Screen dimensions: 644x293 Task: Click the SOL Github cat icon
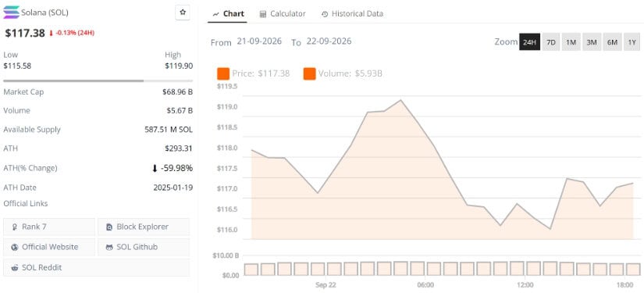(109, 247)
